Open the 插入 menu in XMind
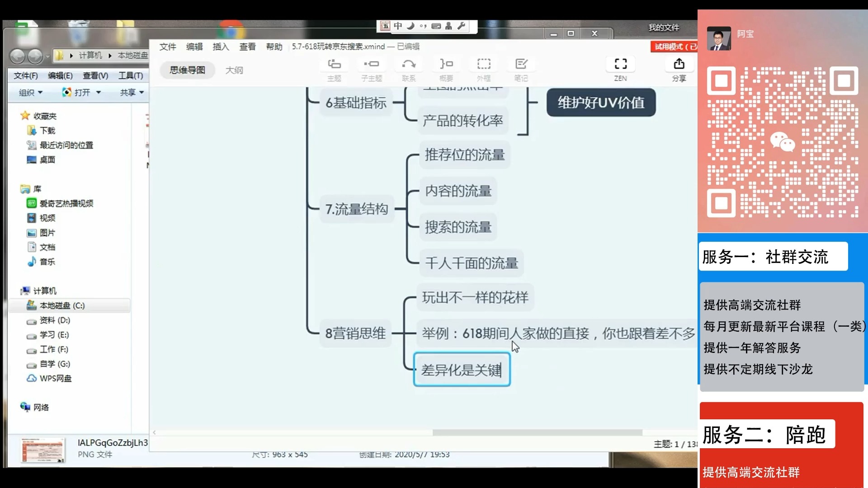This screenshot has height=488, width=868. click(220, 47)
